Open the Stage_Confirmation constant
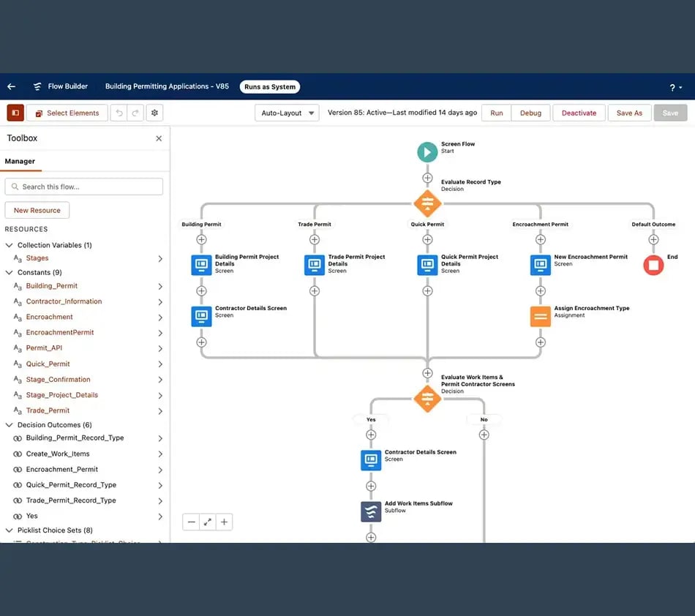695x616 pixels. (58, 380)
